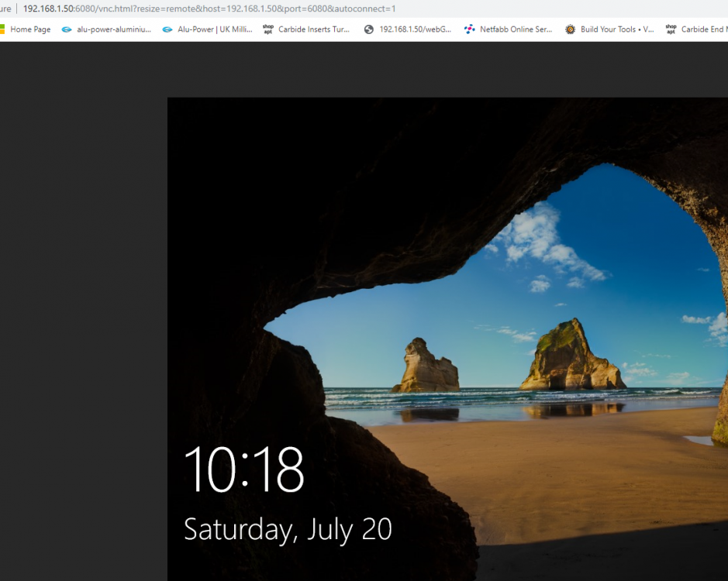
Task: Click the browser address bar URL
Action: point(209,9)
